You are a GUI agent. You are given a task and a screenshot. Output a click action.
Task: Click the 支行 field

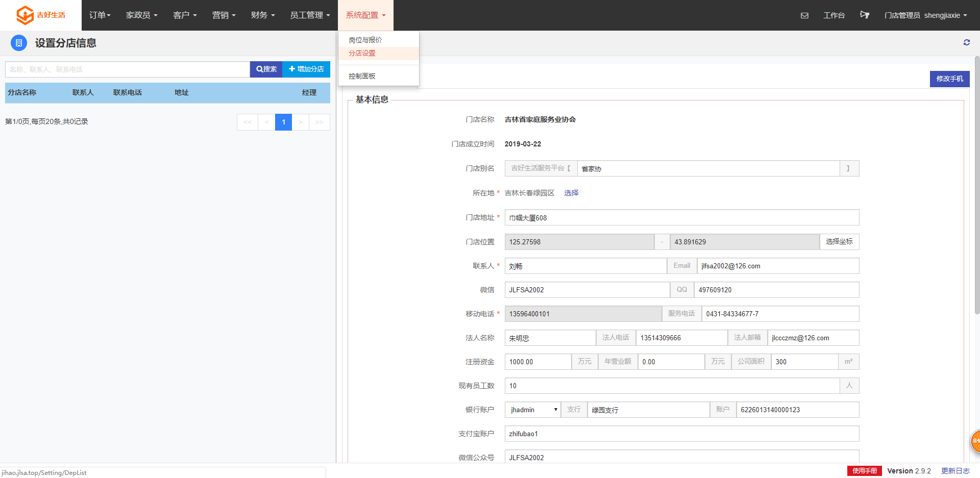[649, 410]
